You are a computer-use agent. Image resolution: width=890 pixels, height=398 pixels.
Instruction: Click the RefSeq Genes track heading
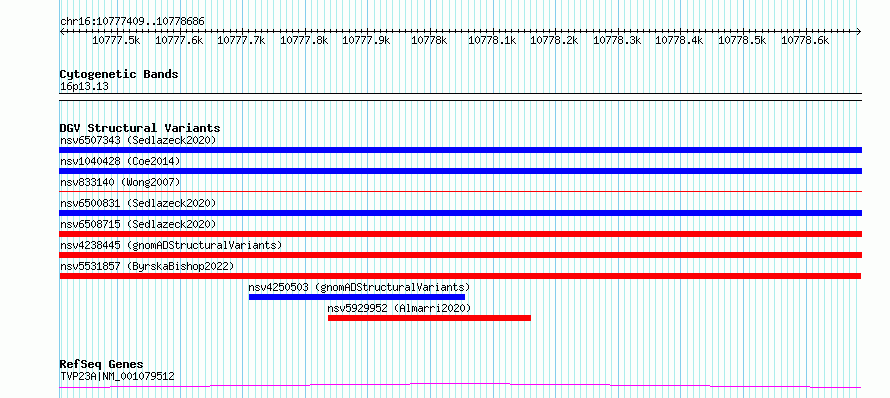(x=102, y=365)
